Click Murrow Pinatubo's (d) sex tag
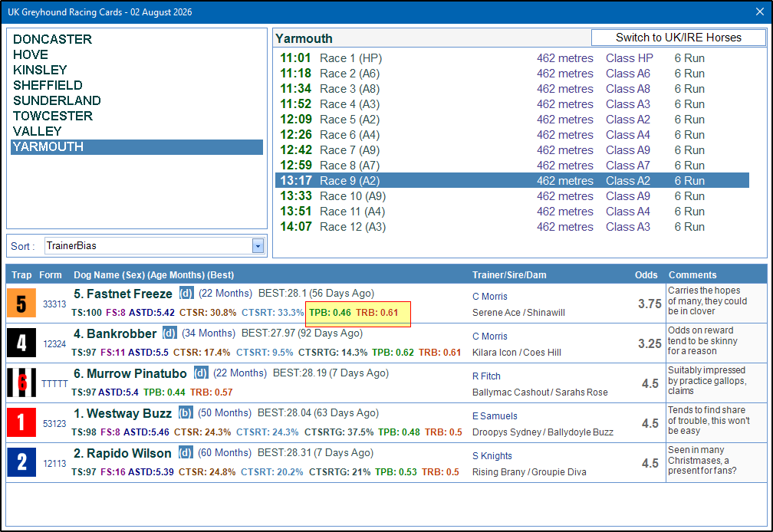 point(201,373)
